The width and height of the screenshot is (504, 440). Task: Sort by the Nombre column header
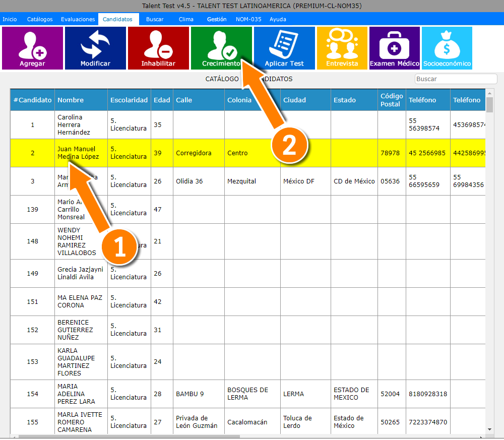click(x=81, y=100)
